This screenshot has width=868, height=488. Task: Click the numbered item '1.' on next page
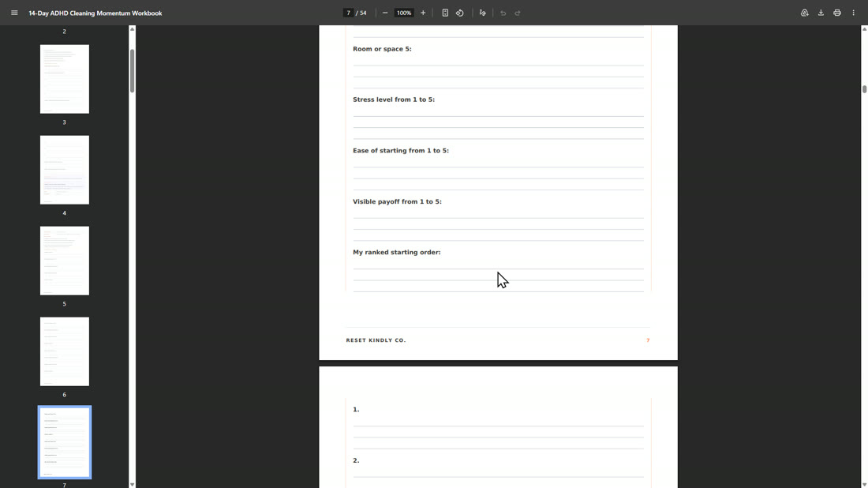[x=356, y=409]
